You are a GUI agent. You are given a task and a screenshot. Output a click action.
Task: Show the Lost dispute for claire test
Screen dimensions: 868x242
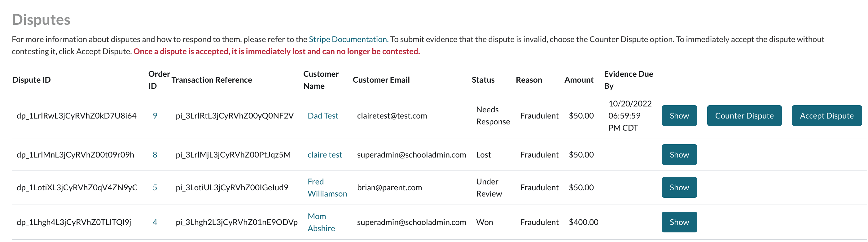[679, 155]
